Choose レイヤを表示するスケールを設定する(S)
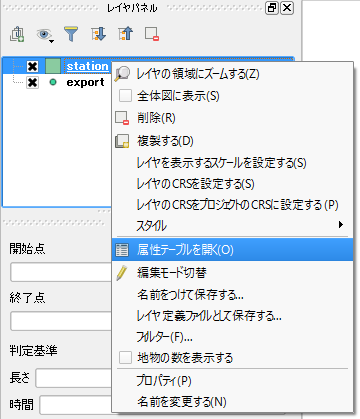The width and height of the screenshot is (360, 419). pyautogui.click(x=232, y=163)
